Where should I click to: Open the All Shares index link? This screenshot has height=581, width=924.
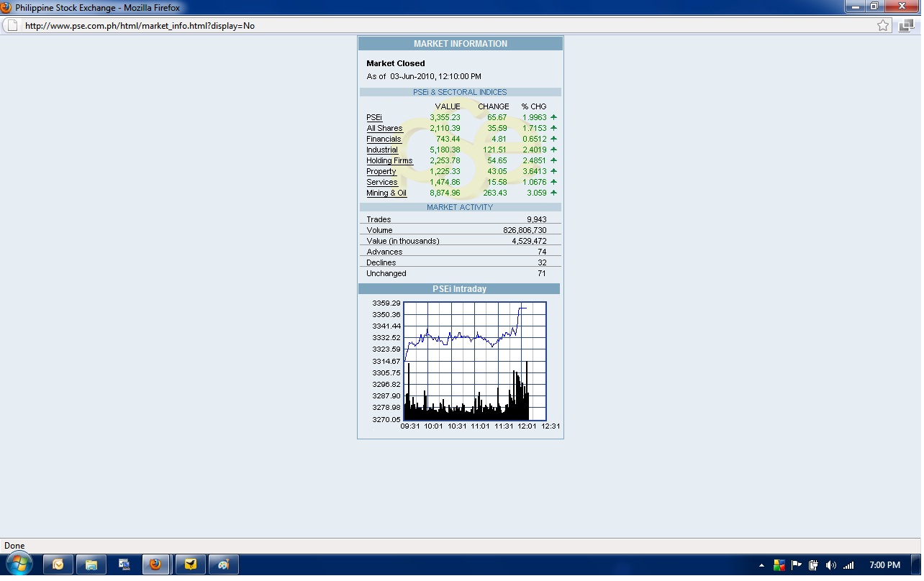384,129
